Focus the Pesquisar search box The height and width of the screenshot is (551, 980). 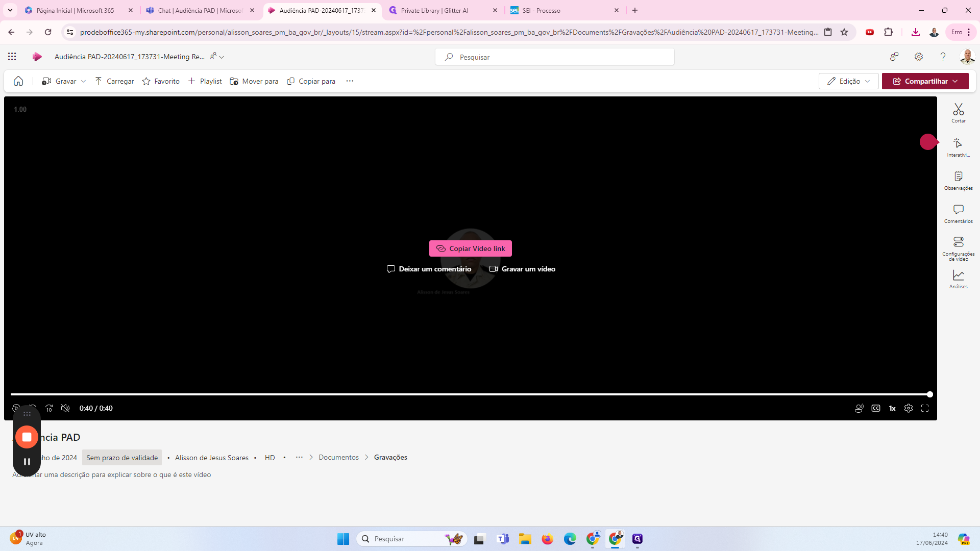(x=555, y=57)
